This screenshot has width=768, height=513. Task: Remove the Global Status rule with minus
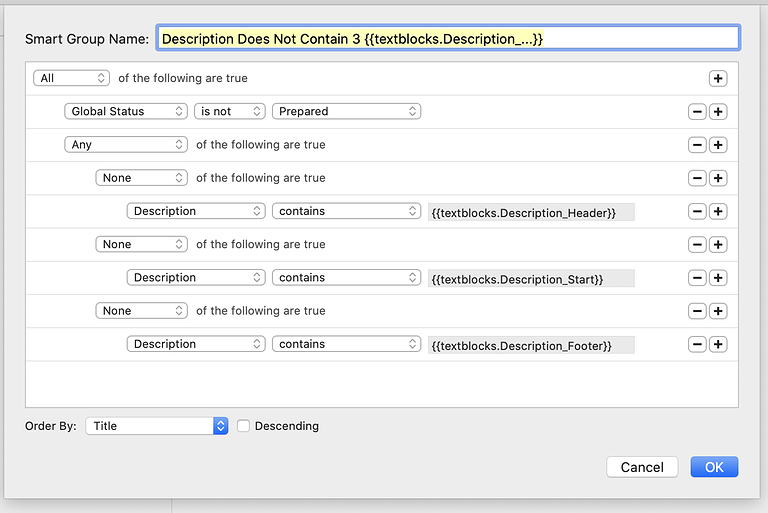click(x=697, y=112)
